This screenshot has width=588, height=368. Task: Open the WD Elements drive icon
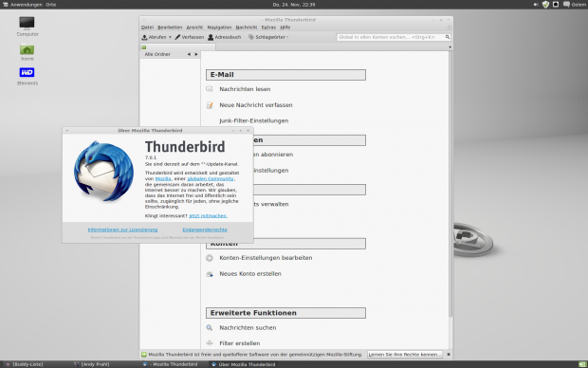click(27, 72)
